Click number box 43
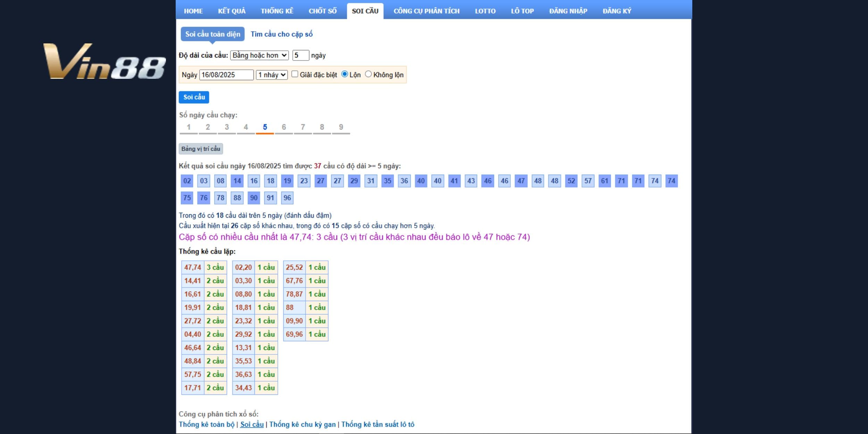Image resolution: width=868 pixels, height=434 pixels. (471, 181)
